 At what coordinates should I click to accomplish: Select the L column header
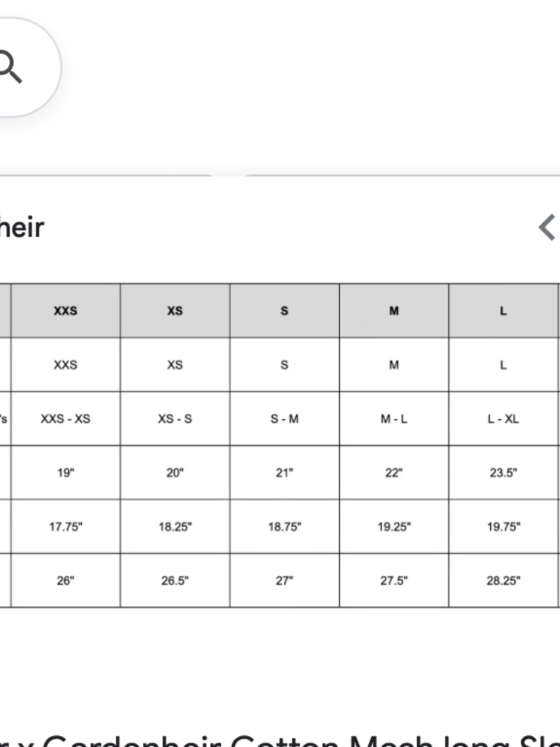pyautogui.click(x=503, y=310)
